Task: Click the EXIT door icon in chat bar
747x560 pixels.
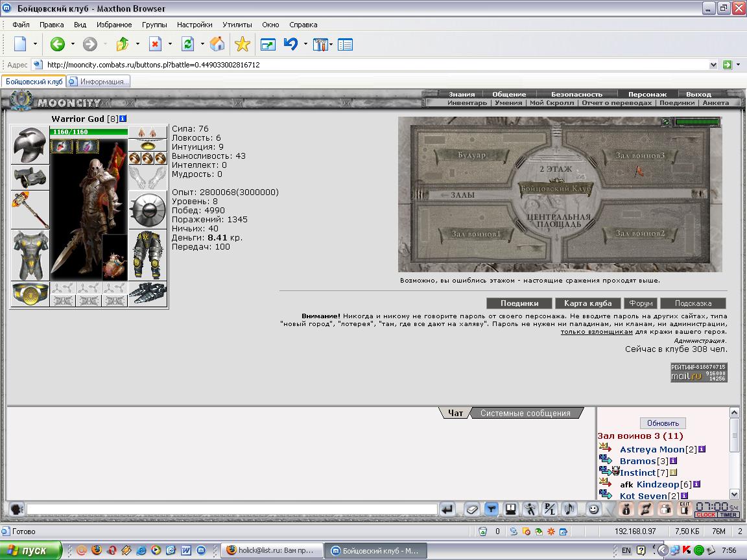Action: click(685, 509)
